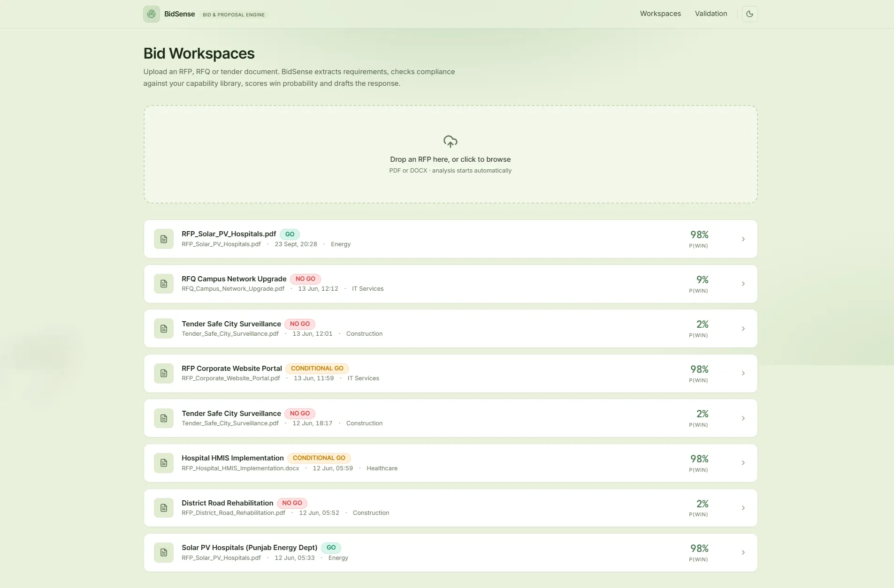Expand the Hospital HMIS Implementation row chevron
This screenshot has height=588, width=894.
(x=743, y=463)
